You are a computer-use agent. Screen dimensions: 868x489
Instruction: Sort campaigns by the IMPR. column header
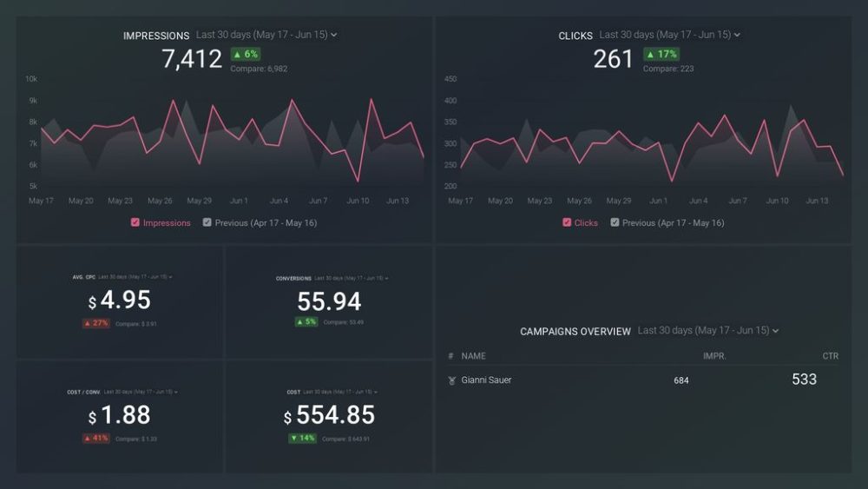(713, 356)
